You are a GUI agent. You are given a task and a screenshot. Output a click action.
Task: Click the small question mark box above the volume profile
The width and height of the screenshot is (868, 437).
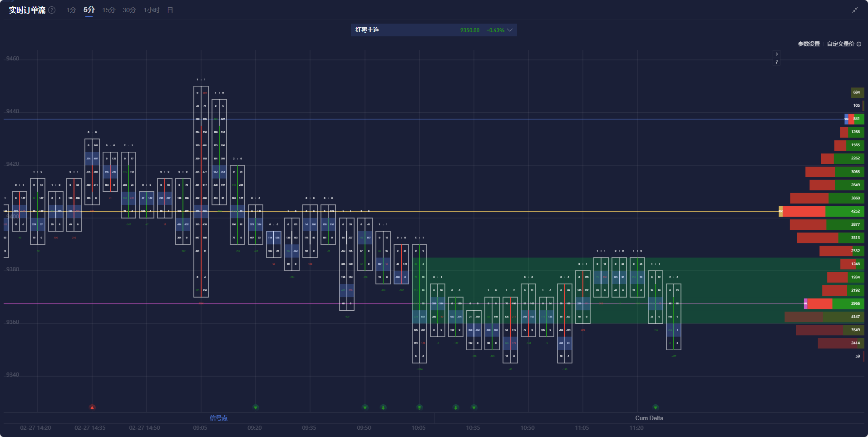tap(777, 62)
